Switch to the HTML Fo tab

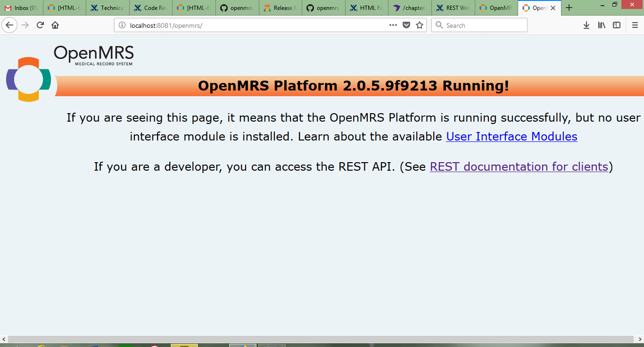(x=367, y=8)
